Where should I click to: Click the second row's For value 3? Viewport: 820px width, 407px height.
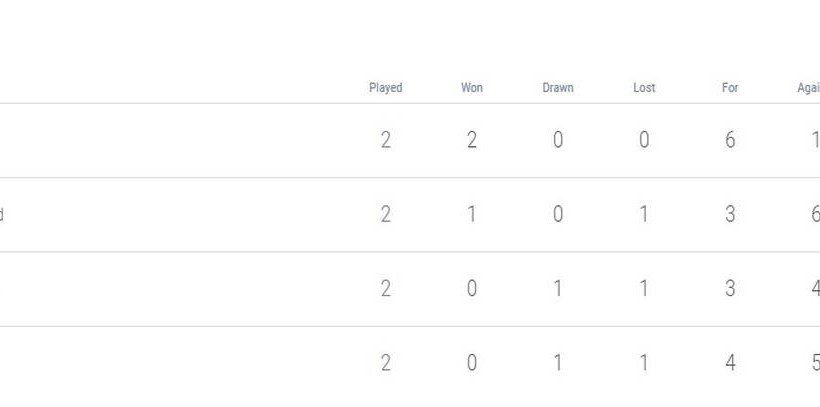[x=730, y=214]
